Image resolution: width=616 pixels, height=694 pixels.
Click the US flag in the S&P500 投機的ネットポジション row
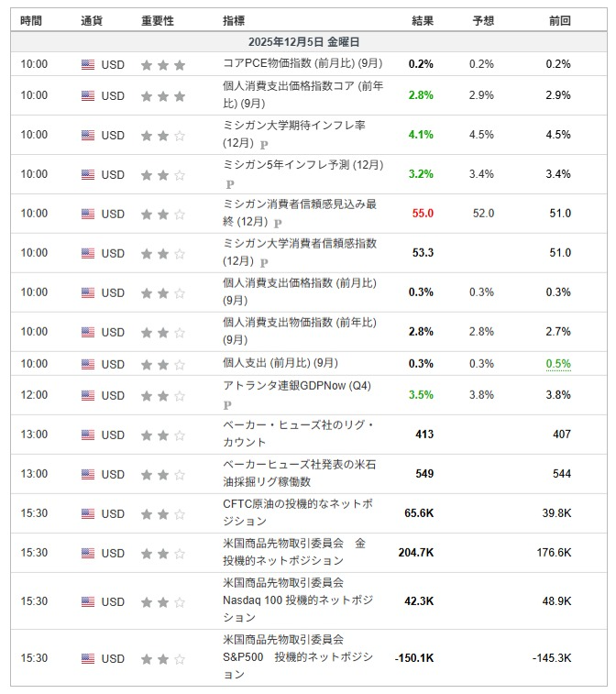click(88, 658)
